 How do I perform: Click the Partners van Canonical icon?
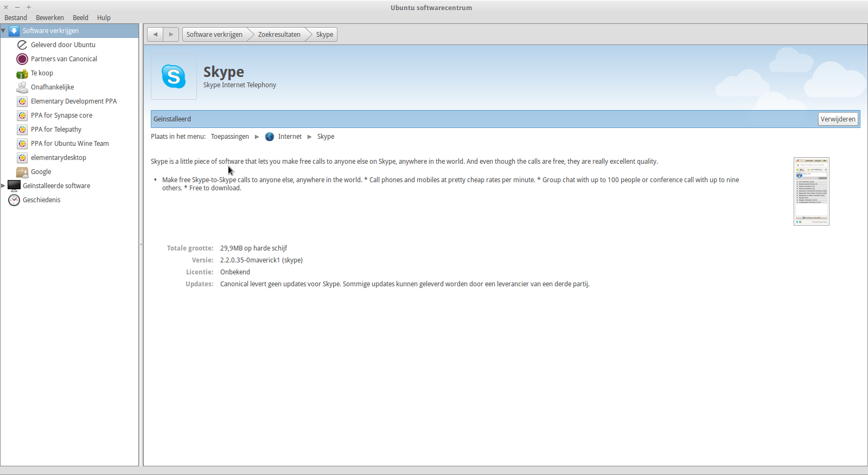point(22,59)
